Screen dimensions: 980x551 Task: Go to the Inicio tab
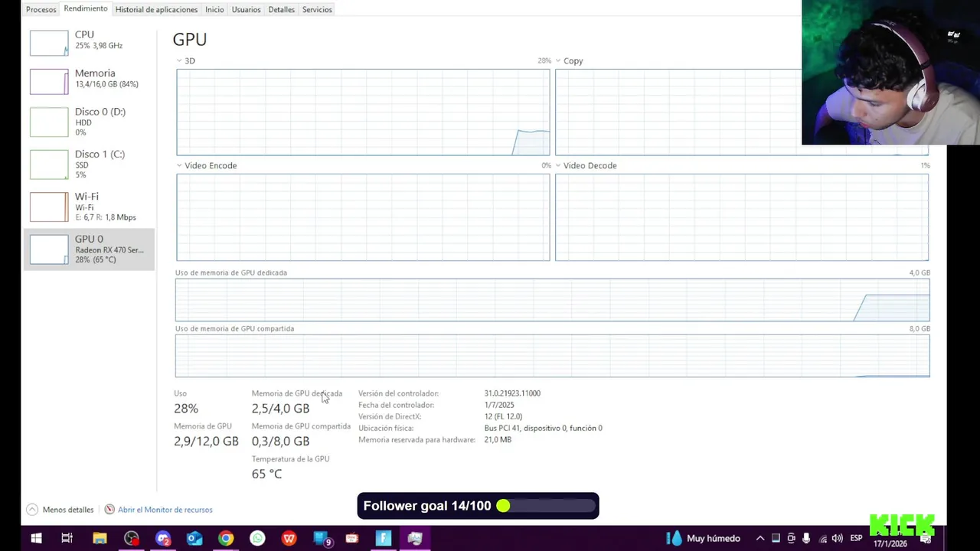214,10
